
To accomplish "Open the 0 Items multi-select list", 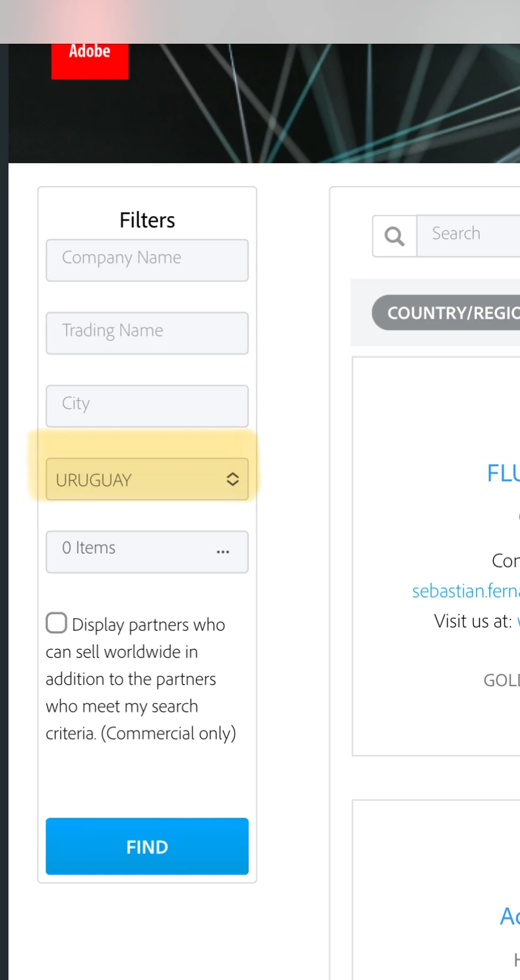I will pyautogui.click(x=147, y=552).
